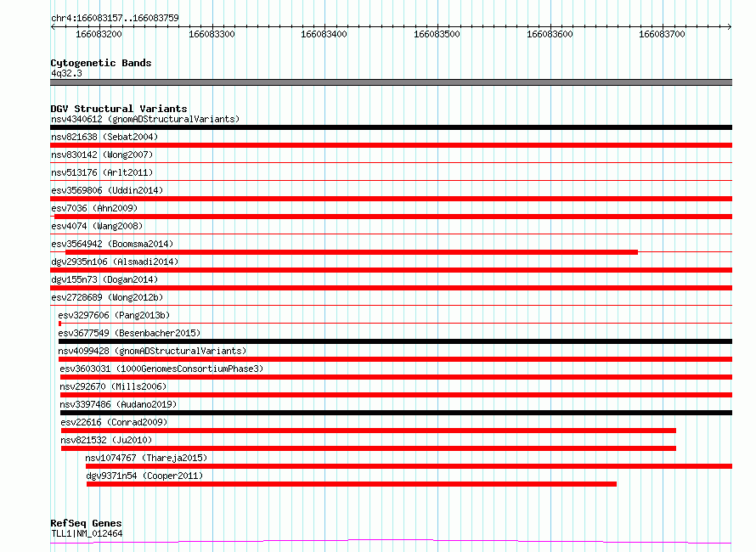Click the red bar under nsv292670
The height and width of the screenshot is (552, 756).
(397, 395)
